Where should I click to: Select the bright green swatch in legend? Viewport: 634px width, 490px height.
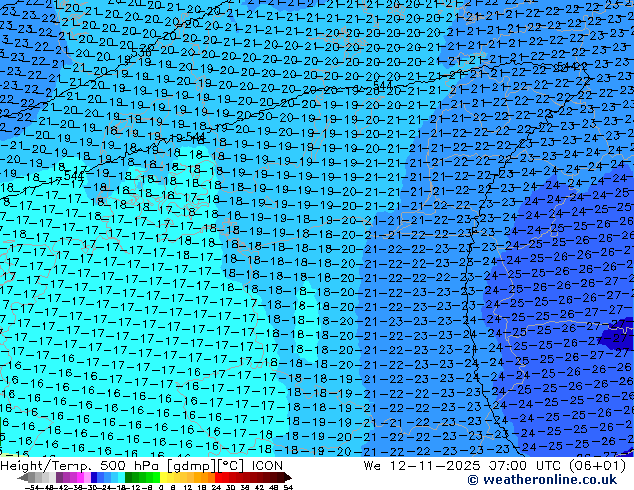coord(156,477)
